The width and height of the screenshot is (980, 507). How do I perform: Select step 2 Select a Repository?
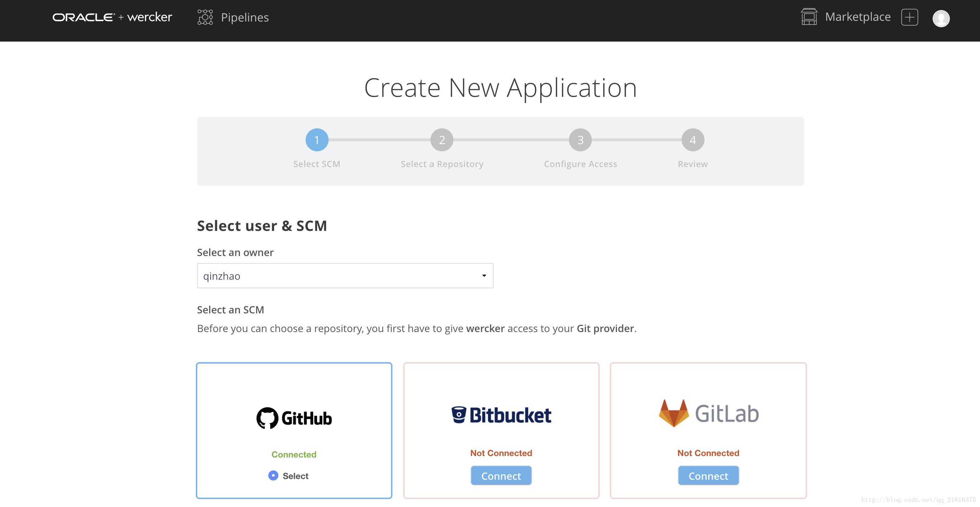tap(442, 140)
